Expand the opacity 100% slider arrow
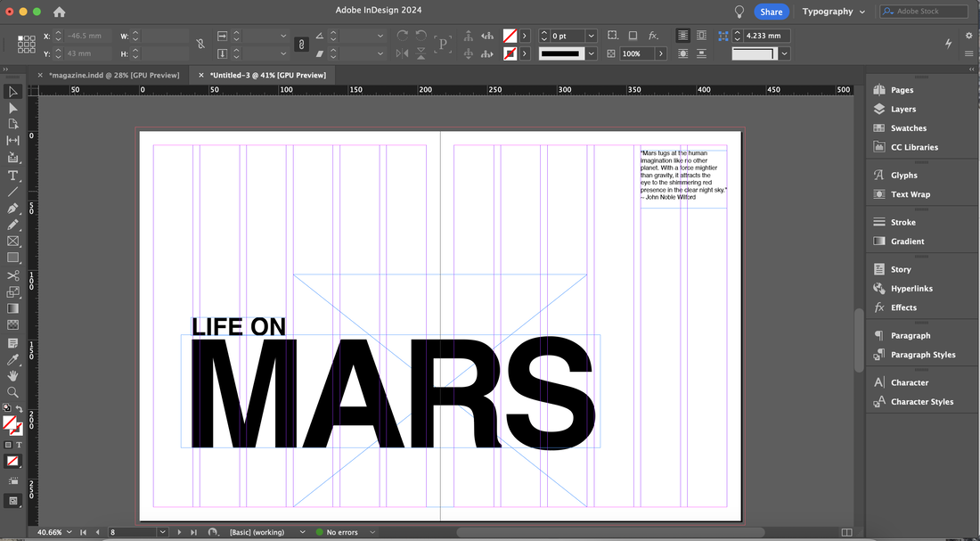This screenshot has height=541, width=980. 661,53
